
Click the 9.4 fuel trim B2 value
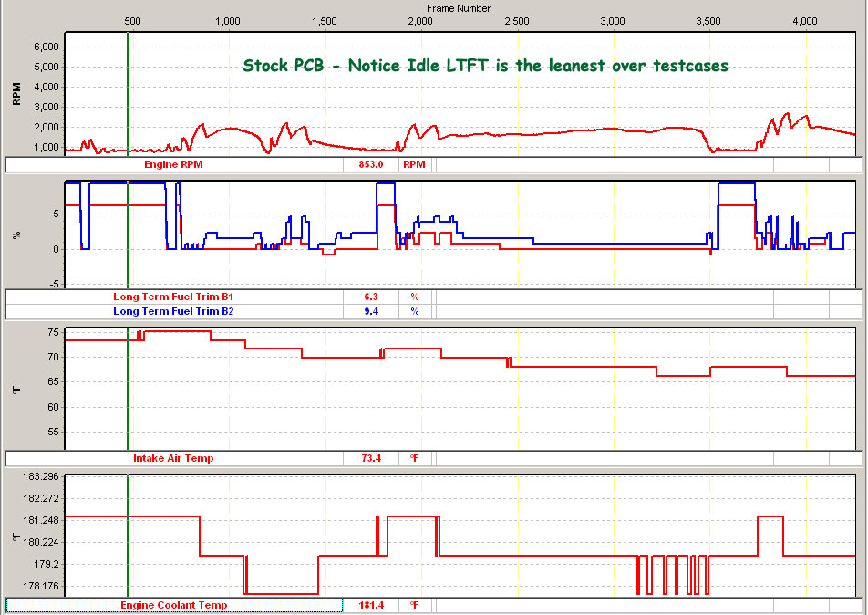click(371, 311)
